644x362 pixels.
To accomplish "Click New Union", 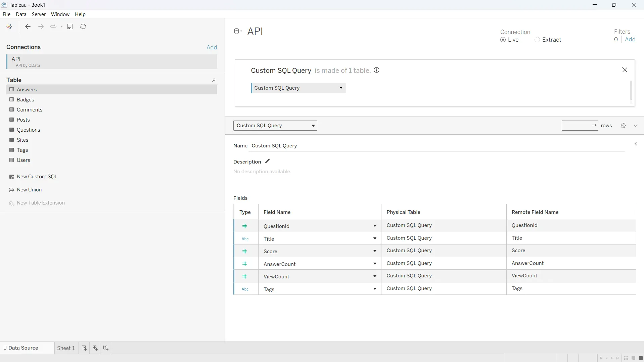I will click(x=29, y=190).
